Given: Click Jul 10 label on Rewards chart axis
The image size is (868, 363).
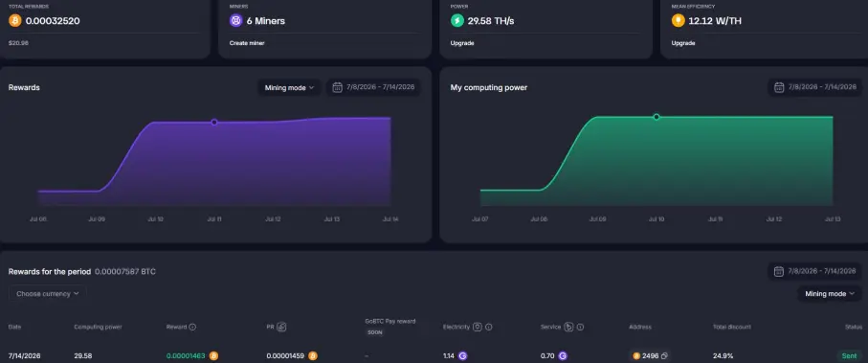Looking at the screenshot, I should (156, 219).
